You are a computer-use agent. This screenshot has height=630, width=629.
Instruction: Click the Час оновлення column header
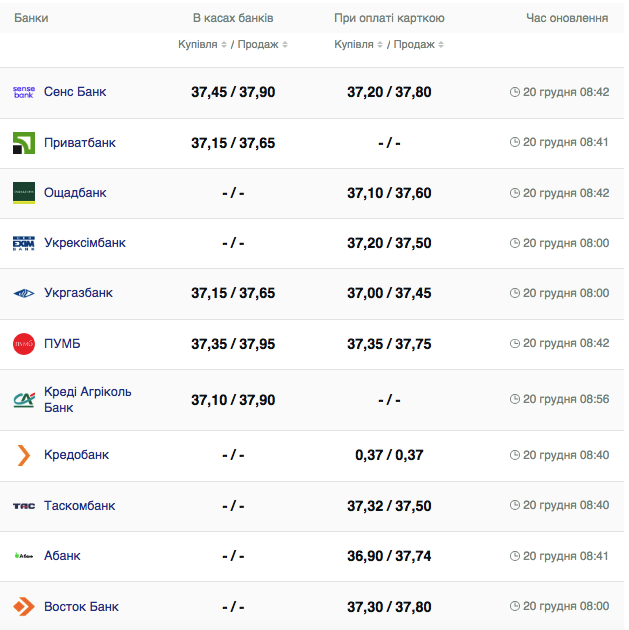pyautogui.click(x=567, y=18)
